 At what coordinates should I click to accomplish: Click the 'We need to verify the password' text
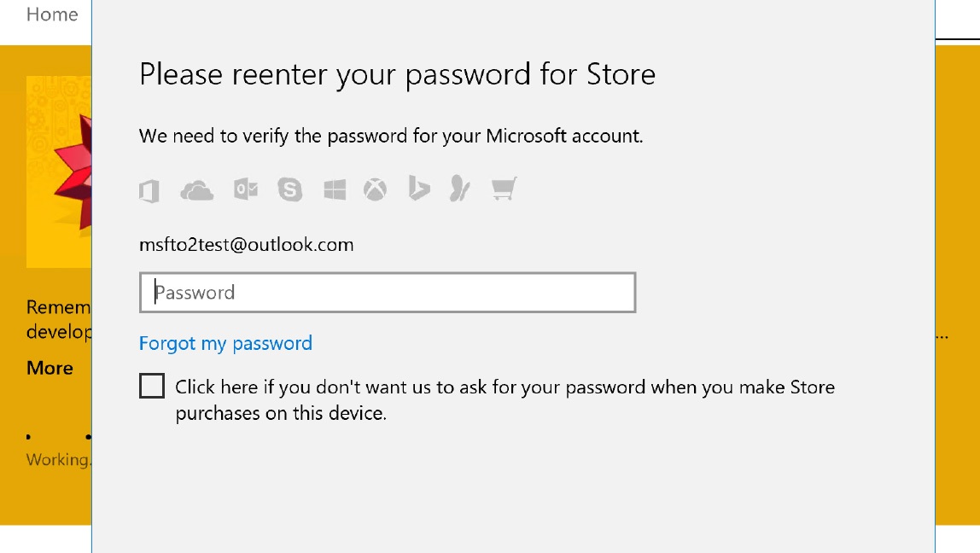(391, 137)
